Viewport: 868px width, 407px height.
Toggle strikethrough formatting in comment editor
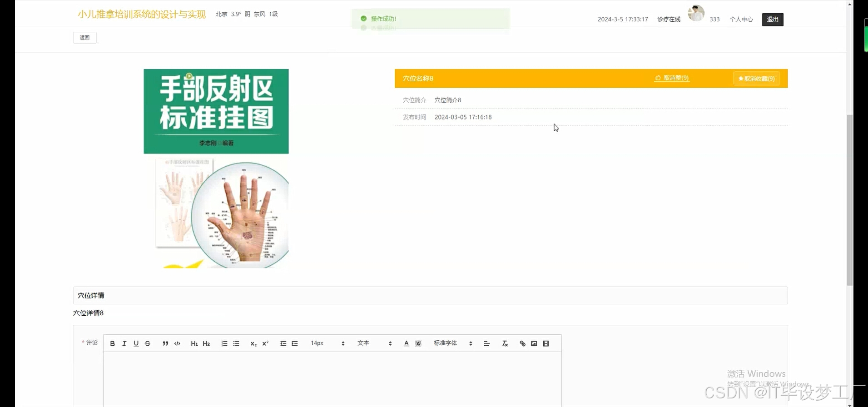click(148, 343)
